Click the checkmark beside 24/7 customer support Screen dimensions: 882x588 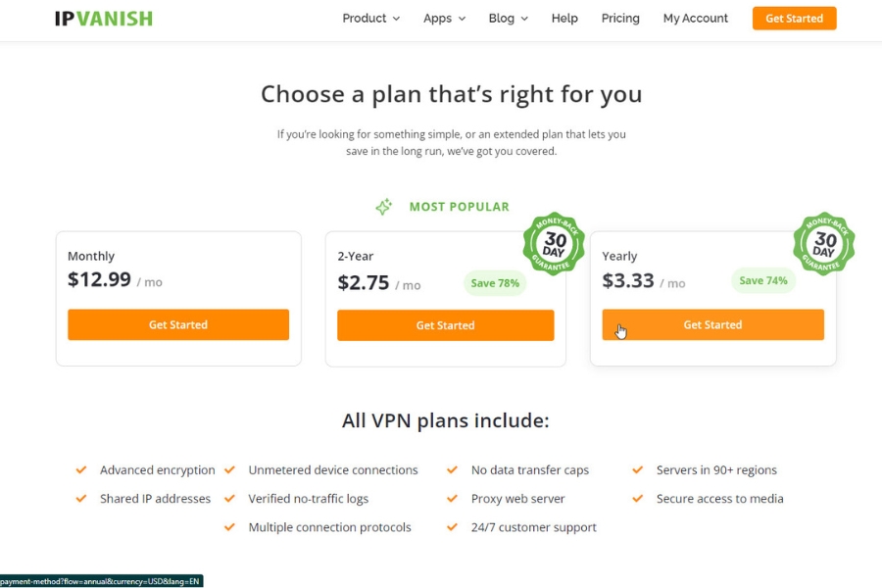click(x=452, y=527)
